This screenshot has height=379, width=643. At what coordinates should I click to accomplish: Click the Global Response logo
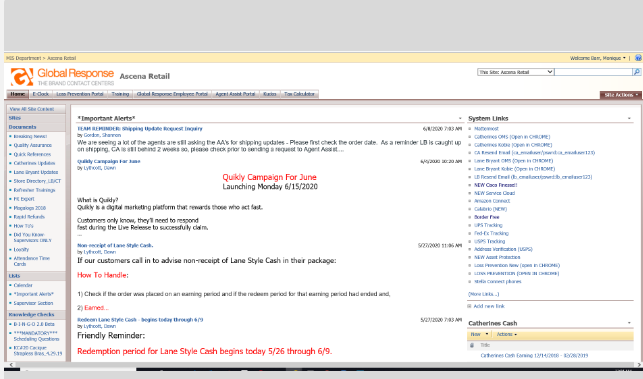click(62, 77)
